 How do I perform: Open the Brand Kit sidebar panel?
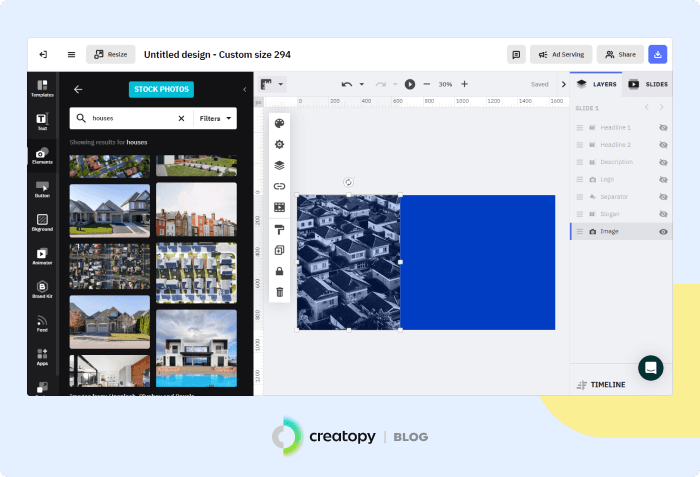coord(42,290)
